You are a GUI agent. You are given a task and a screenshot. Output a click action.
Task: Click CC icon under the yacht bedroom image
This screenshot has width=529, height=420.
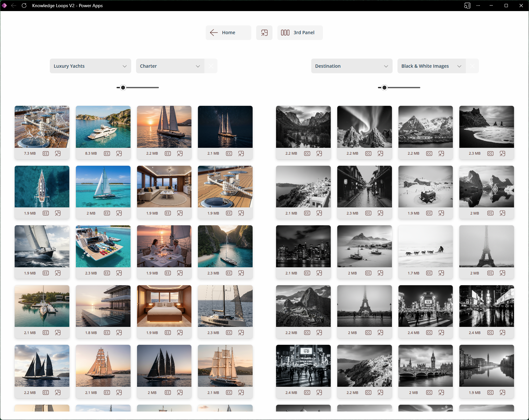168,333
